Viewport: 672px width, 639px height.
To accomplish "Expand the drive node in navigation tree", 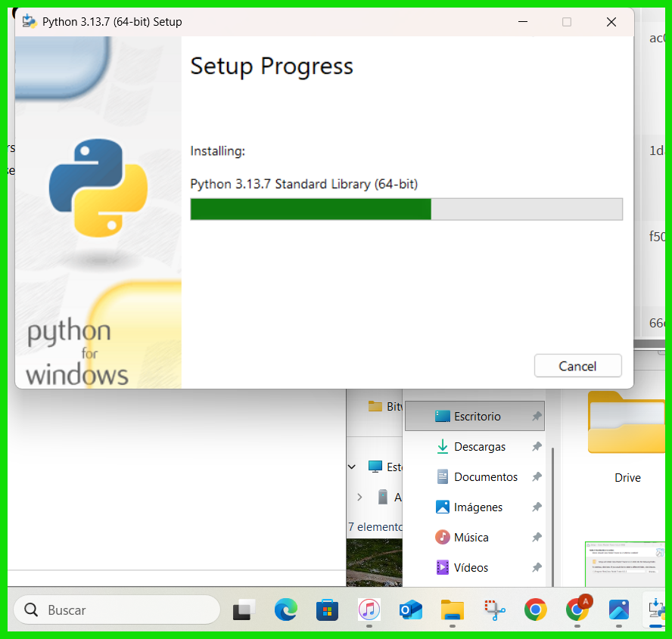I will [x=359, y=498].
